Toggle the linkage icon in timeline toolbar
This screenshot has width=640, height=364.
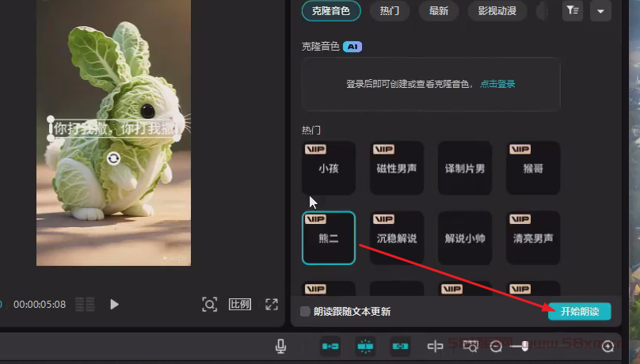(x=400, y=346)
